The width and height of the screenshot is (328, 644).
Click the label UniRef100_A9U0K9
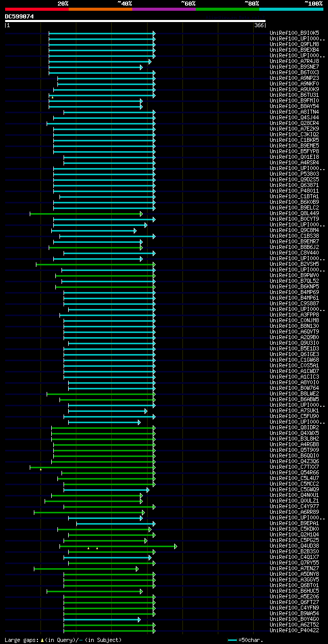point(294,89)
